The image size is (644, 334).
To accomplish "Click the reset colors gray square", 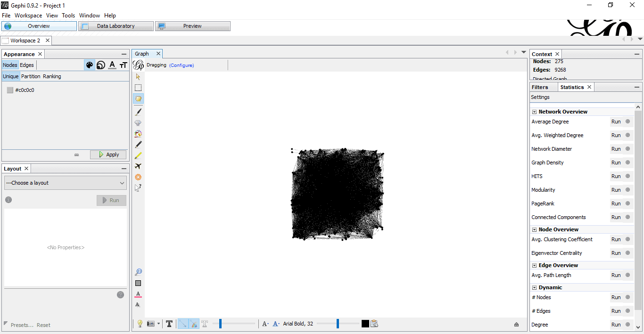I will coord(138,283).
